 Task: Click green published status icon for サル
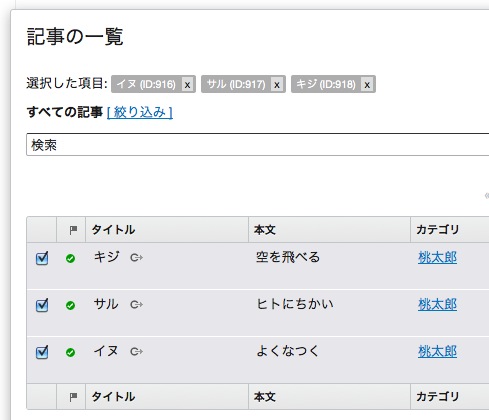point(70,305)
